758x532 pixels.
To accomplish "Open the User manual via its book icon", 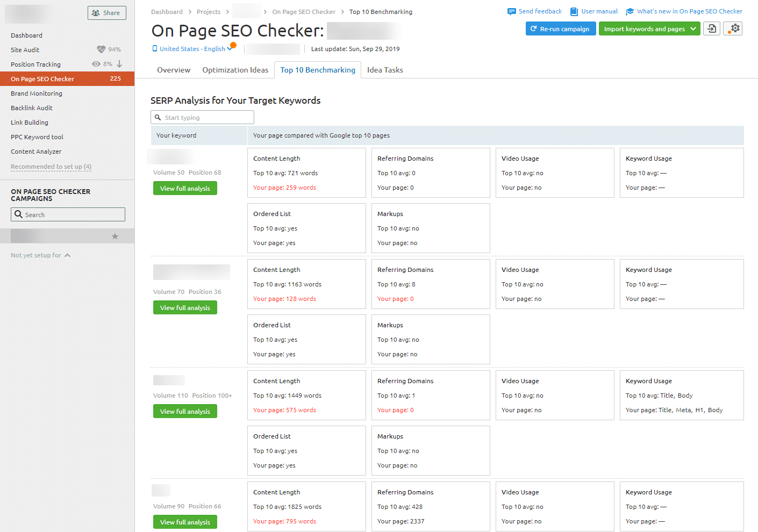I will point(573,11).
